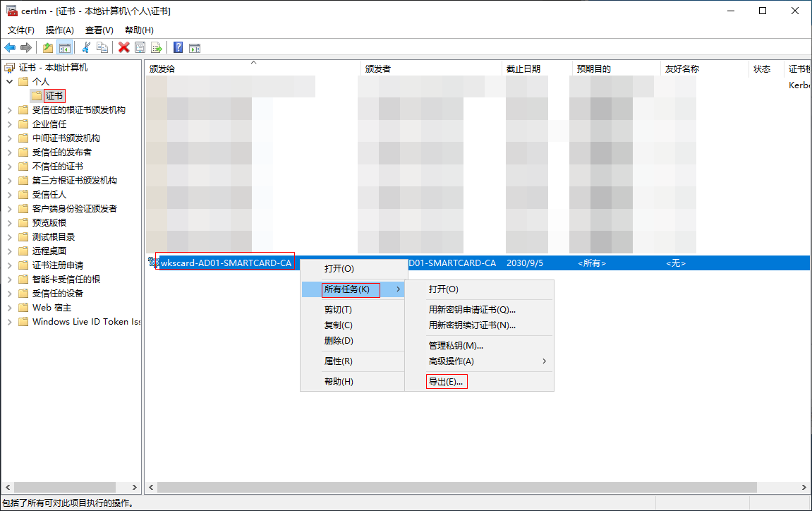812x511 pixels.
Task: Open the 帮助(H) menu in menu bar
Action: (139, 30)
